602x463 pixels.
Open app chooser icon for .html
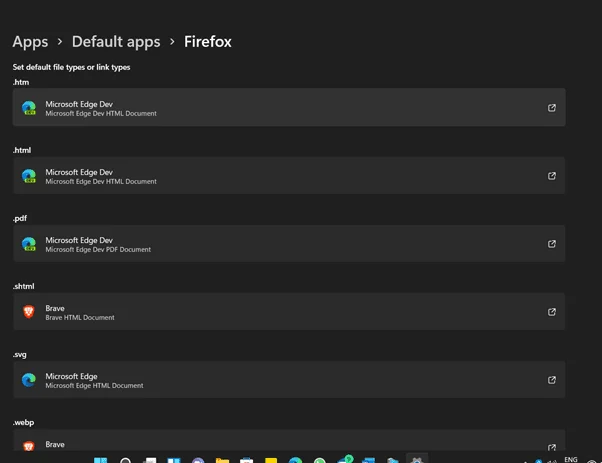552,176
